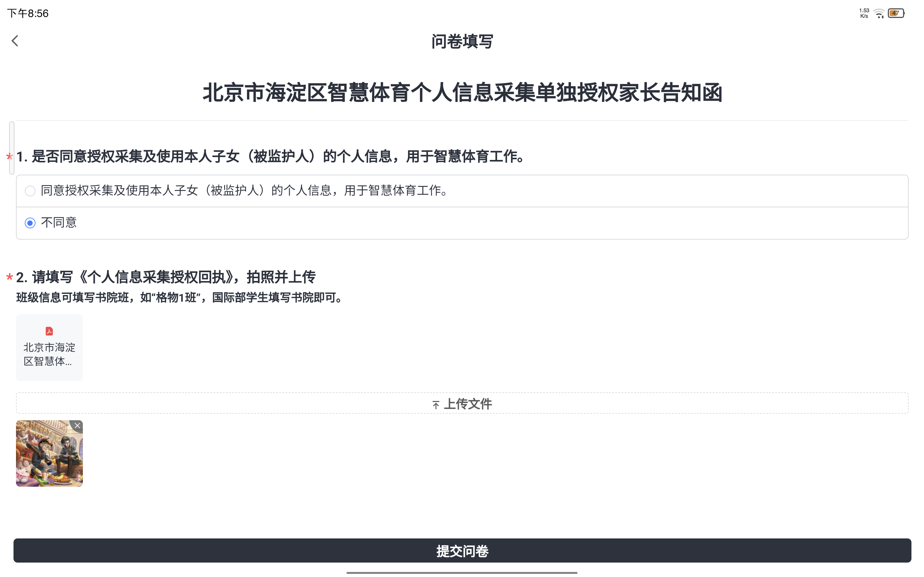Tap the battery indicator icon
This screenshot has width=924, height=577.
click(x=896, y=13)
